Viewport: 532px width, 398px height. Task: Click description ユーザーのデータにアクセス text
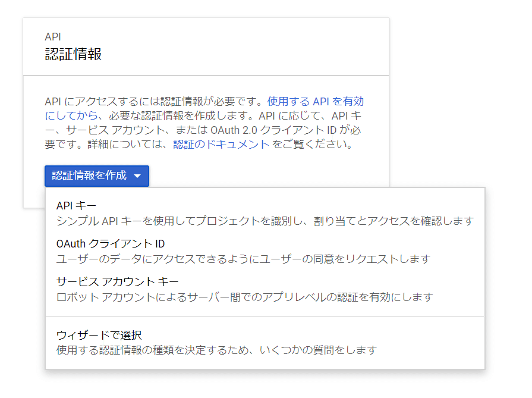point(243,259)
